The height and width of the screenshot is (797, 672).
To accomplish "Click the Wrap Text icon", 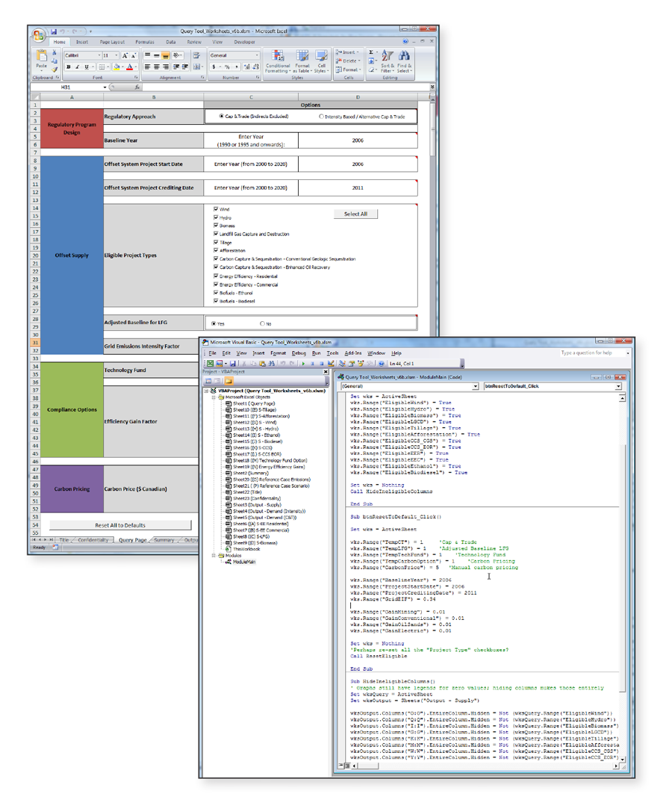I will pyautogui.click(x=196, y=55).
